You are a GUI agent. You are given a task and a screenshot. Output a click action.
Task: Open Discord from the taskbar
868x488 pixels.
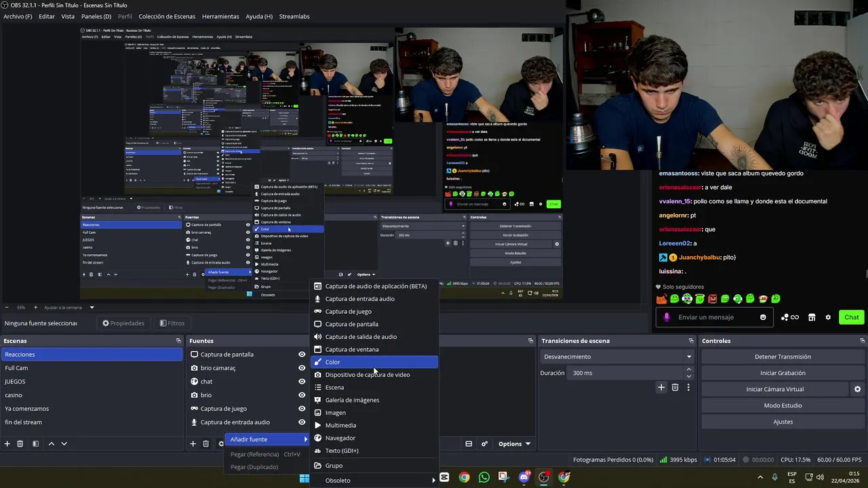pos(524,477)
